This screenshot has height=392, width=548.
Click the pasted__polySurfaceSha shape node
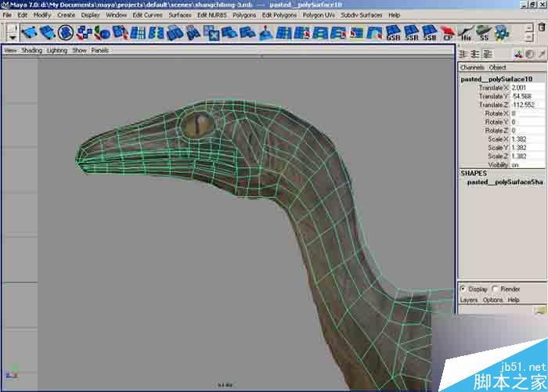point(505,182)
